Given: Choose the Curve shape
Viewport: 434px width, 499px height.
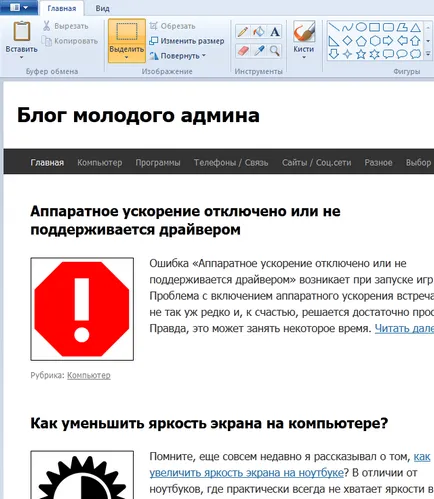Looking at the screenshot, I should coord(347,27).
